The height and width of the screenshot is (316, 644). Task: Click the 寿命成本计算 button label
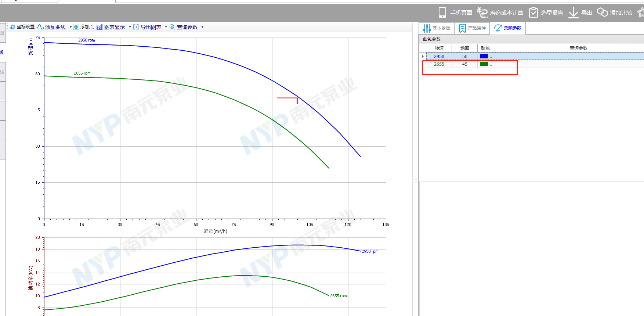click(x=506, y=13)
